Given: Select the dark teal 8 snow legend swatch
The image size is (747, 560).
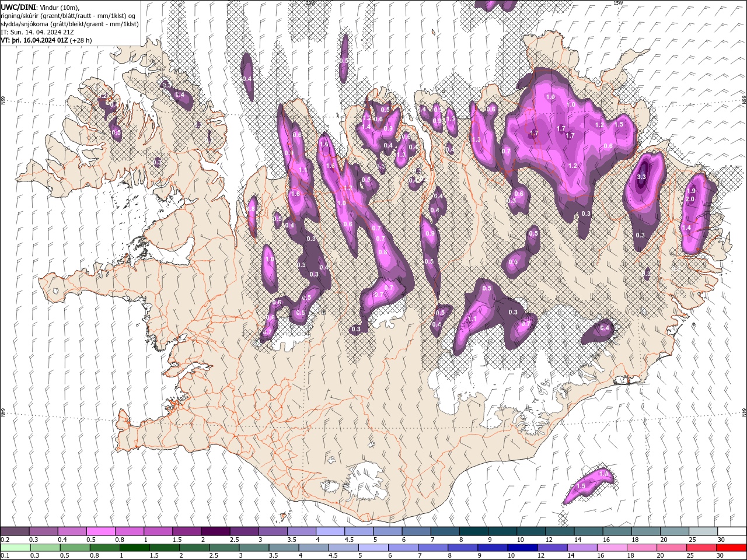Looking at the screenshot, I should click(473, 531).
